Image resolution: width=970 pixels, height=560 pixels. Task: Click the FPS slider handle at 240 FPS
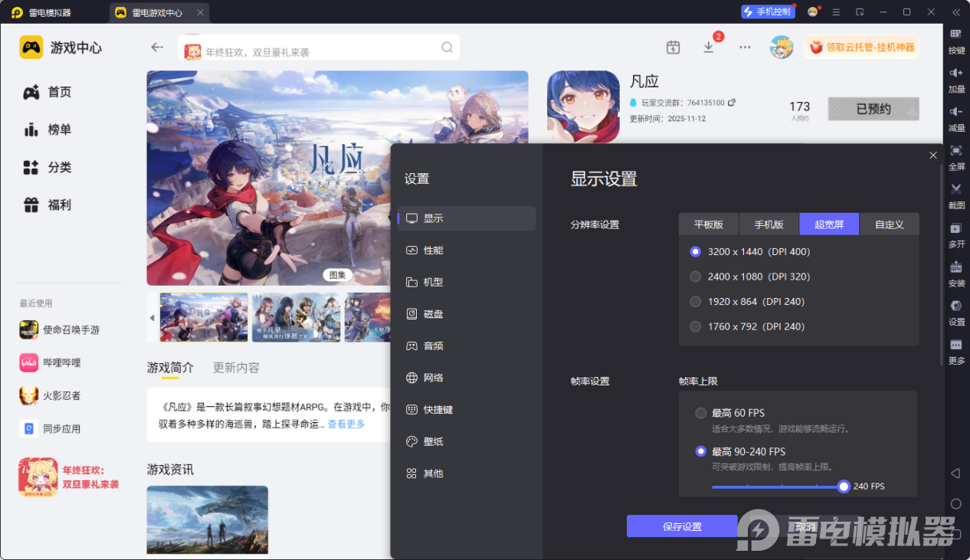[x=844, y=486]
